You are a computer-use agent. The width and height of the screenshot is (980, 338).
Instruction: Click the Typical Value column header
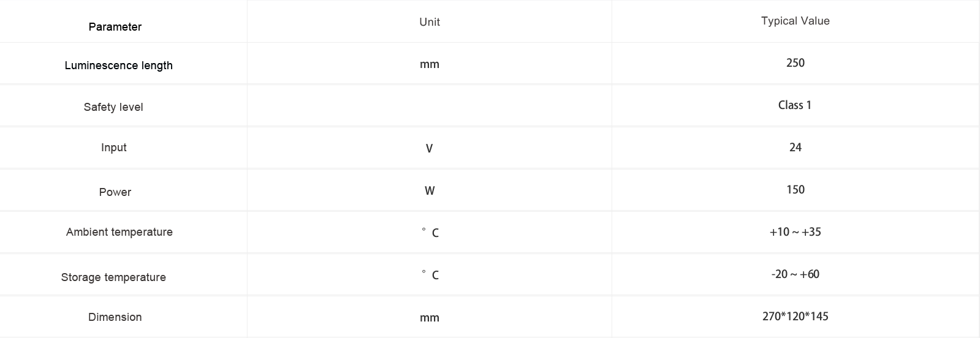click(795, 21)
